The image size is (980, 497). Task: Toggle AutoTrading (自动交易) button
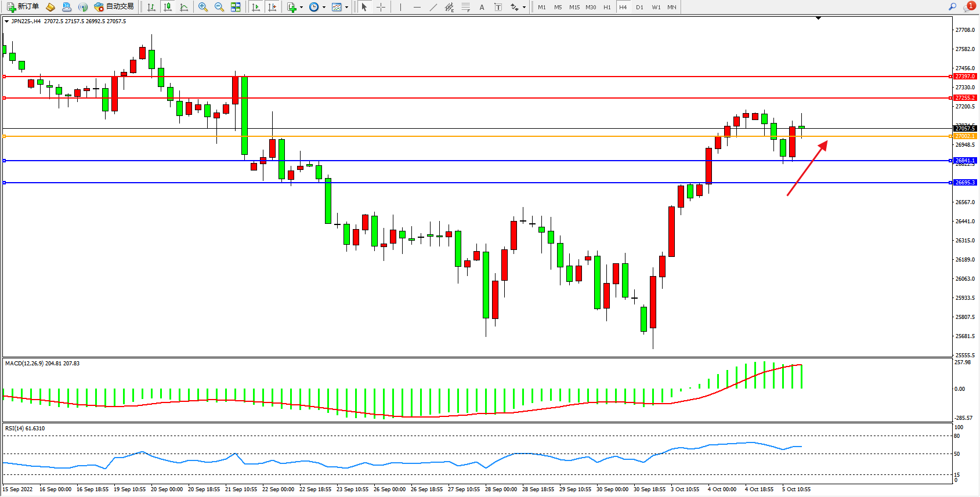(114, 7)
